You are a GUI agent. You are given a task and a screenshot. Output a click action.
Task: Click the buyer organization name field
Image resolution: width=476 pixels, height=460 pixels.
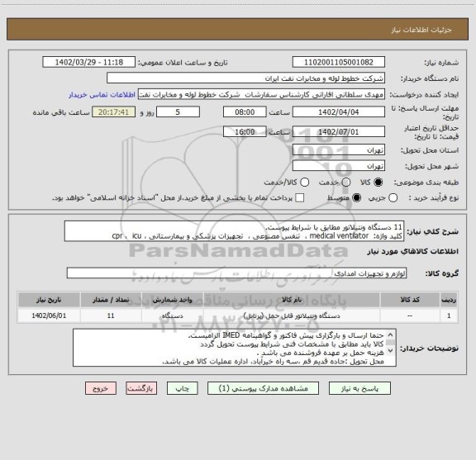(x=246, y=78)
